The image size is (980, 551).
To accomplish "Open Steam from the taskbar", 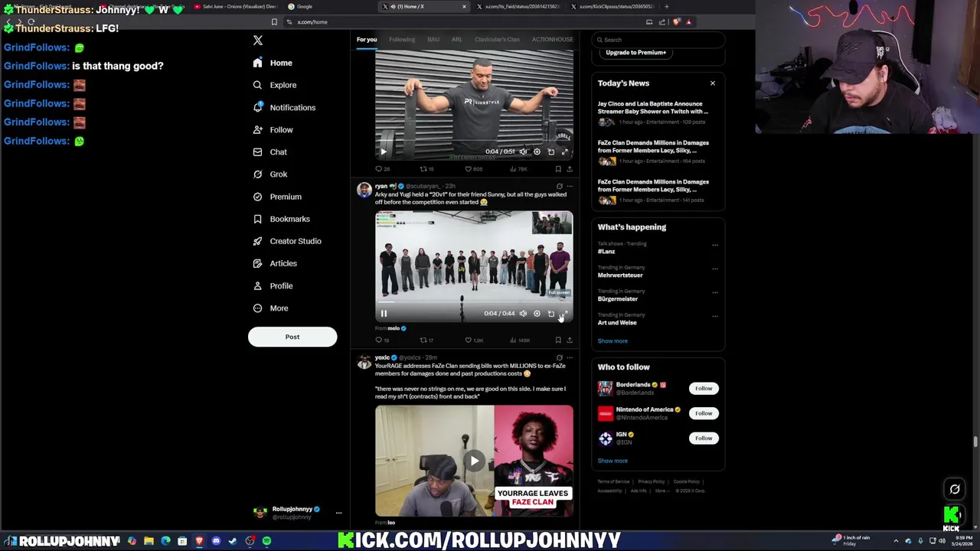I will click(233, 541).
